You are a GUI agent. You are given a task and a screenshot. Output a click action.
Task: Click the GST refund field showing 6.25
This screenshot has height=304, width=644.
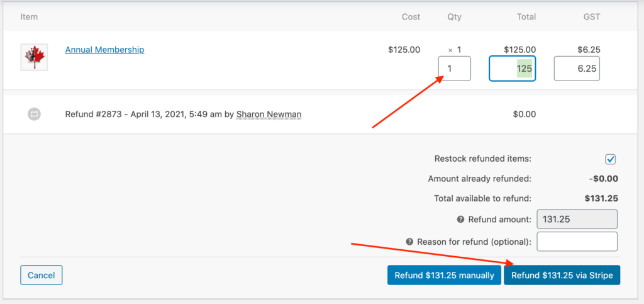click(x=577, y=69)
